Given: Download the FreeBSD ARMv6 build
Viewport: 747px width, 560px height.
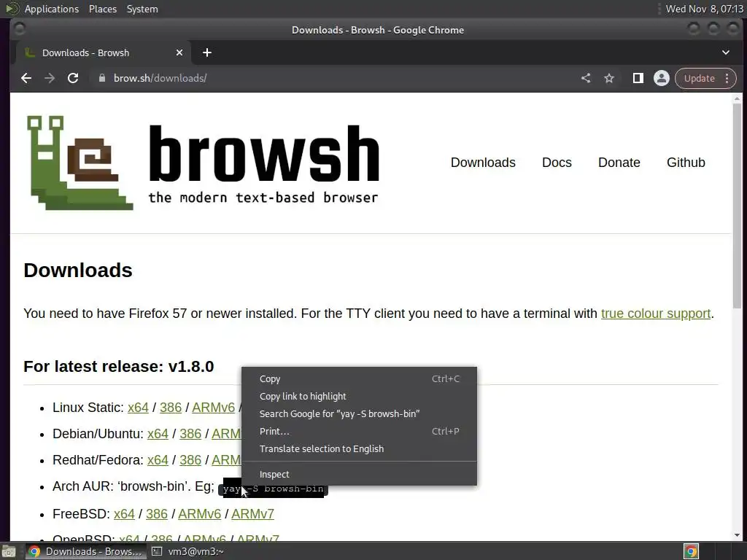Looking at the screenshot, I should (200, 514).
